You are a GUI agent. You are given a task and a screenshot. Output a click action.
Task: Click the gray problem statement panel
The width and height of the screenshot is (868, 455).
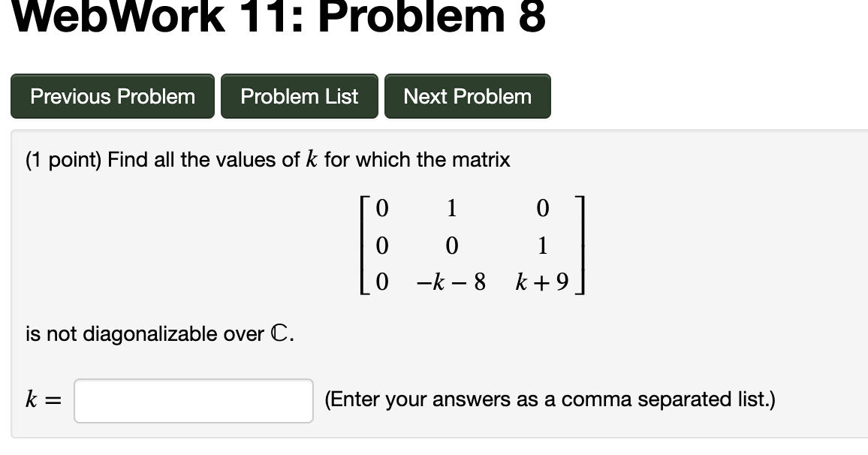point(713,225)
